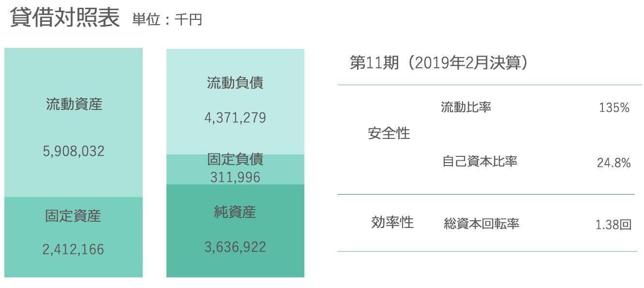This screenshot has height=288, width=644.
Task: Select the 4,371,279 current liabilities value
Action: 235,118
